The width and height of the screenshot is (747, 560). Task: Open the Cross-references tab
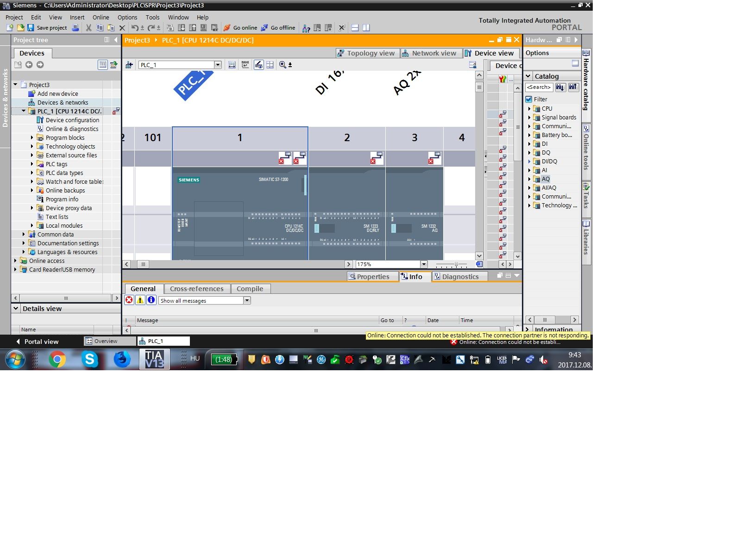tap(197, 289)
